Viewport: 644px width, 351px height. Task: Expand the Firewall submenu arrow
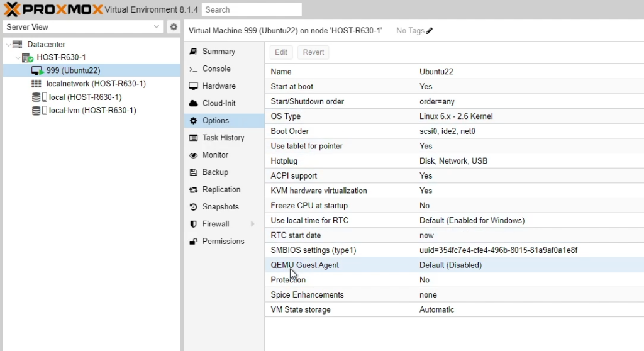pyautogui.click(x=253, y=224)
